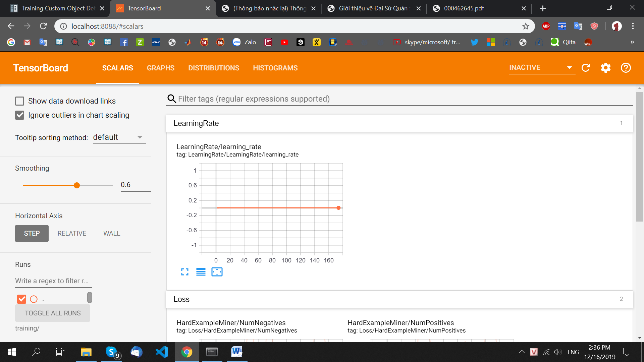Image resolution: width=644 pixels, height=362 pixels.
Task: Click the smoothing value 0.6 field
Action: point(136,185)
